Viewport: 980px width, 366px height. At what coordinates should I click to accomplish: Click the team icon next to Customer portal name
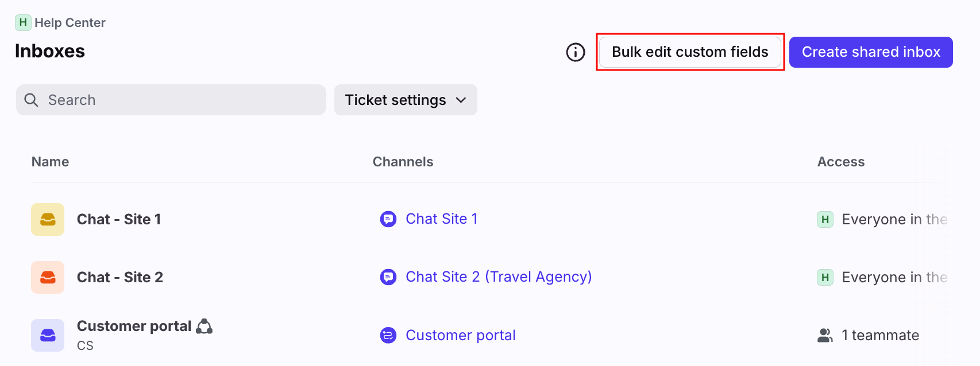(x=205, y=326)
